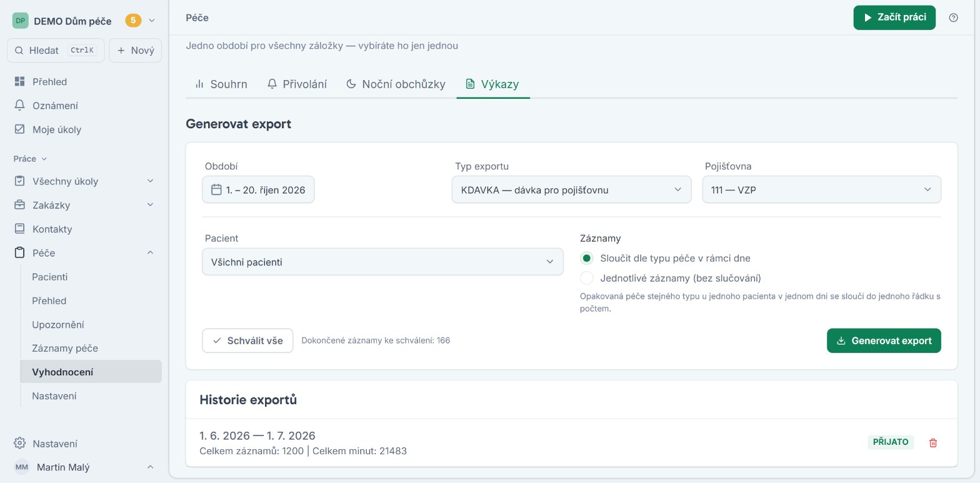Click the Moje úkoly checkbox icon
This screenshot has height=483, width=980.
19,129
